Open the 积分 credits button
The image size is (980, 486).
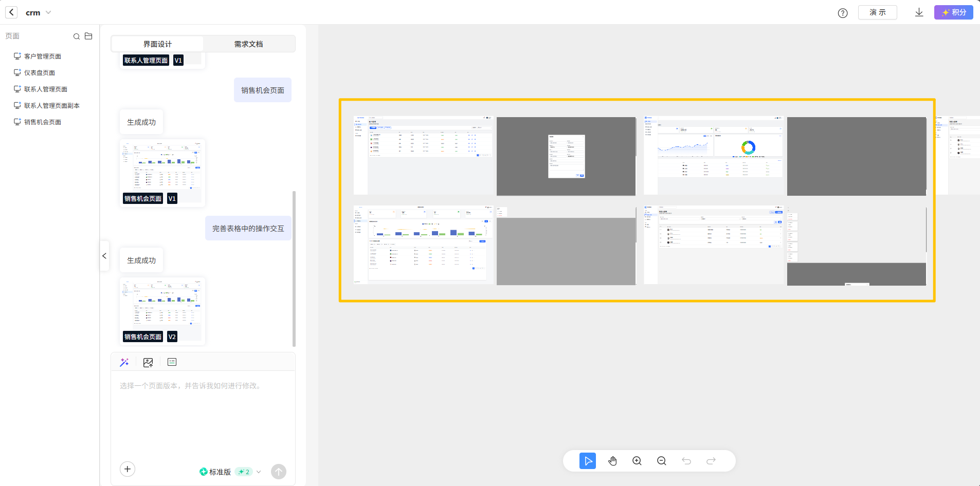point(953,12)
